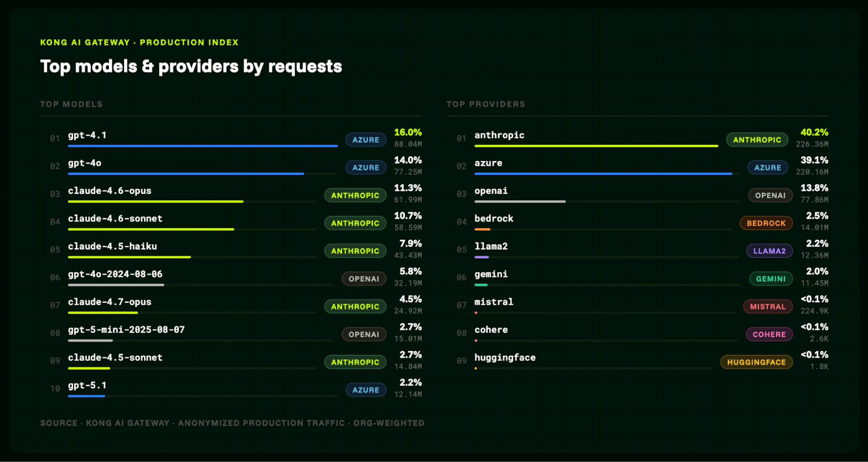Click the yellow-green usage bar under claude-4.6-opus
868x462 pixels.
coord(156,202)
